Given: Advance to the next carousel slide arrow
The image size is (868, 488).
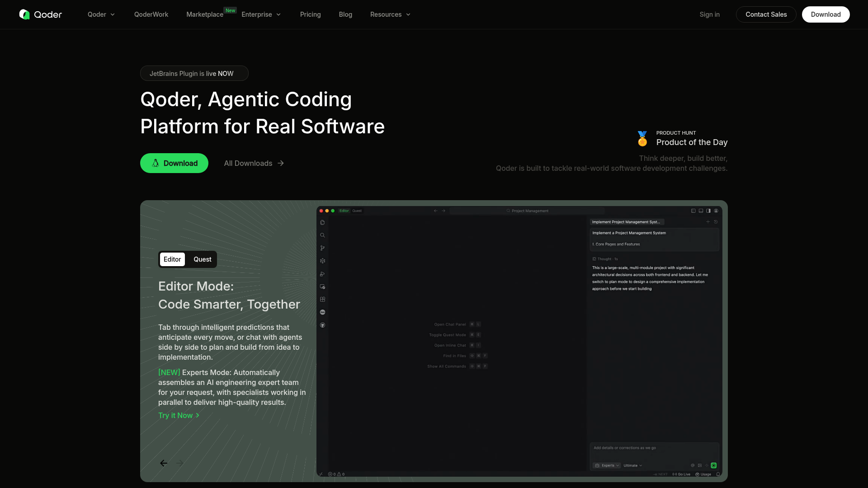Looking at the screenshot, I should pyautogui.click(x=179, y=463).
